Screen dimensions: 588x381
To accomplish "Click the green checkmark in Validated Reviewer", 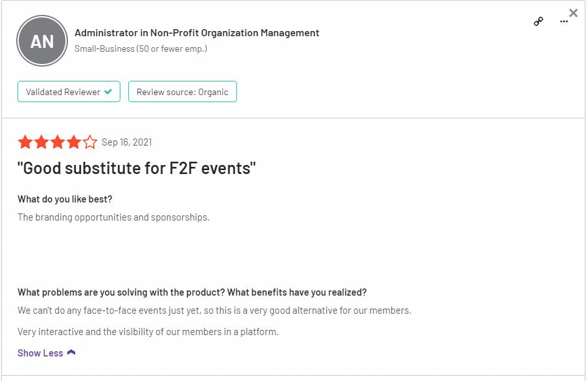I will pos(108,91).
